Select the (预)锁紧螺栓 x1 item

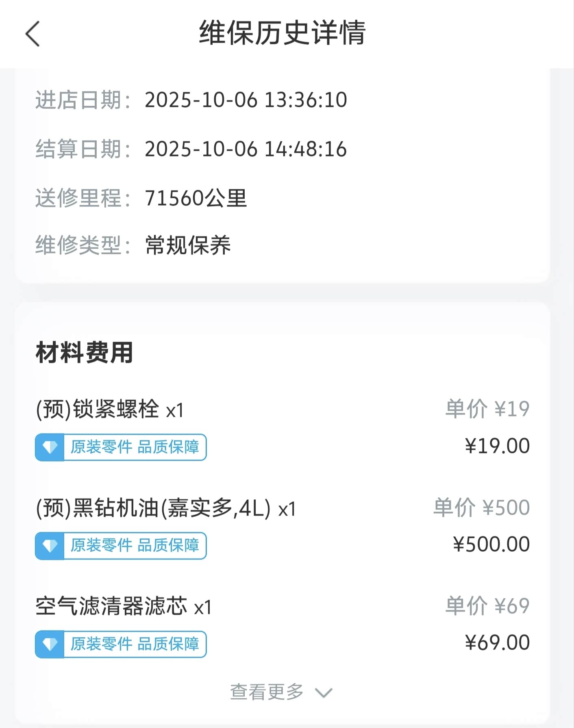pyautogui.click(x=110, y=409)
